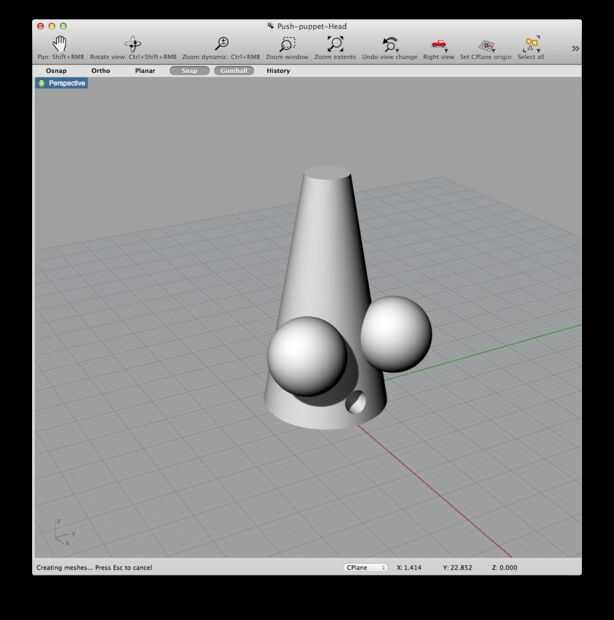
Task: Toggle History recording
Action: tap(278, 71)
